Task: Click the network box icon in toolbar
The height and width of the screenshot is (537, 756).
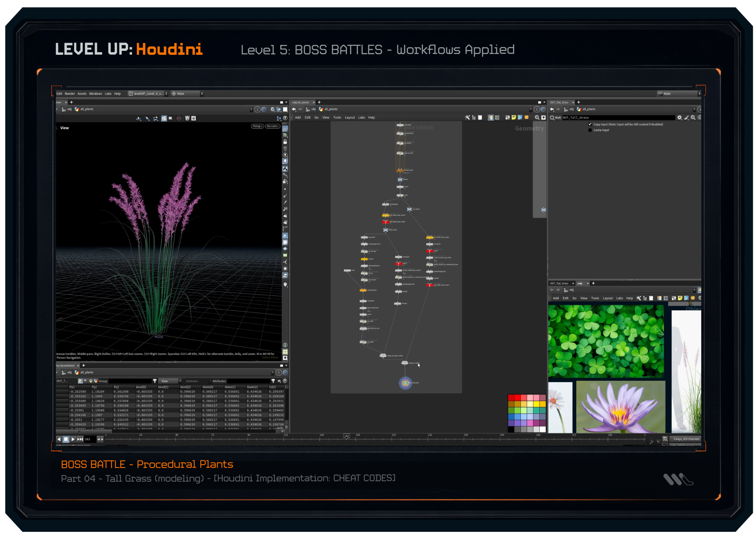Action: 507,117
